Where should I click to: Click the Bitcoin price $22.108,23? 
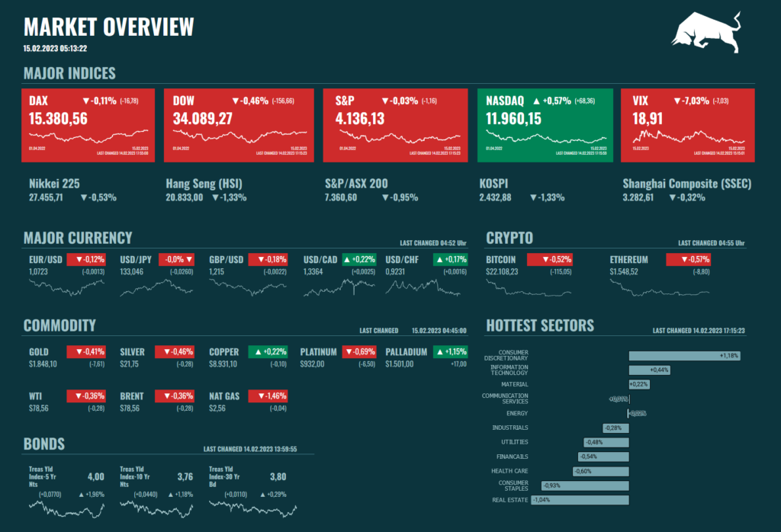502,272
